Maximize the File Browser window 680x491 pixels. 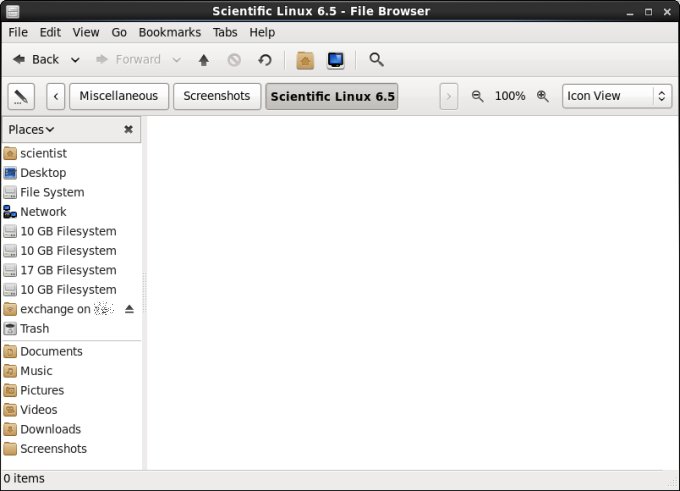click(x=648, y=12)
